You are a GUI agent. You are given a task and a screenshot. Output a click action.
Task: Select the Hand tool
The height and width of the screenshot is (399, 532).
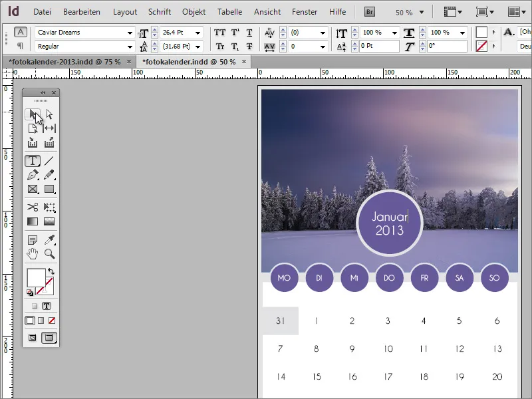pos(33,254)
